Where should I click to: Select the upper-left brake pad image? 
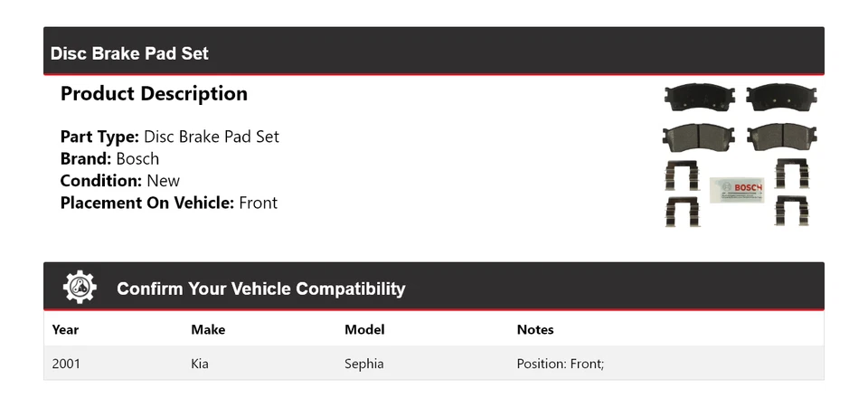pyautogui.click(x=699, y=97)
